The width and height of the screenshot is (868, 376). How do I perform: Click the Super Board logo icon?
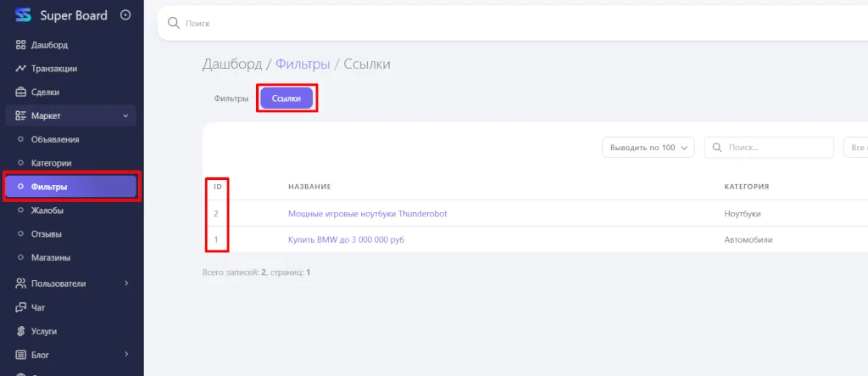click(23, 15)
